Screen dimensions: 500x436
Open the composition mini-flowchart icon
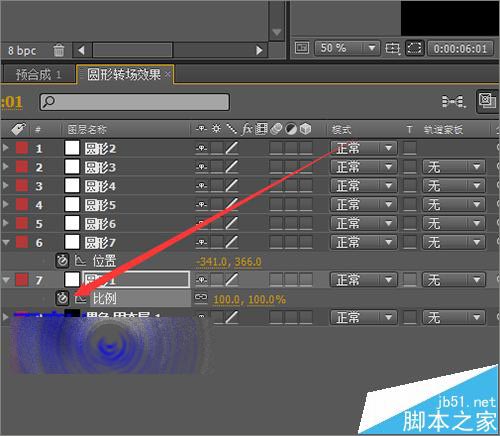click(453, 101)
